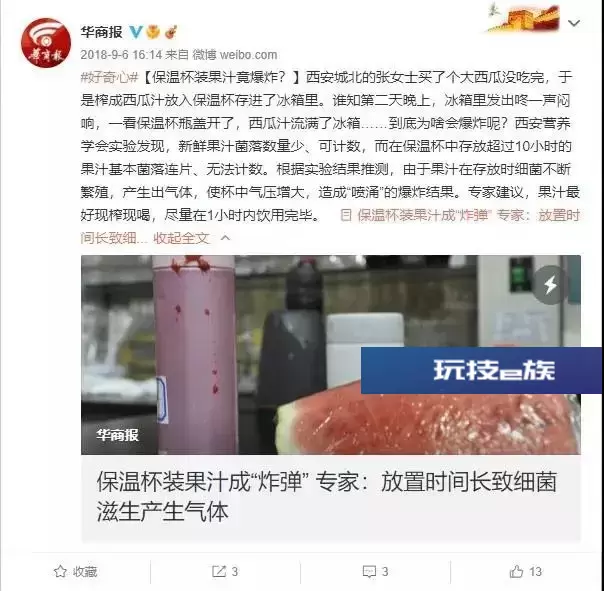The height and width of the screenshot is (591, 604).
Task: Click the gold medal badge icon
Action: (153, 32)
